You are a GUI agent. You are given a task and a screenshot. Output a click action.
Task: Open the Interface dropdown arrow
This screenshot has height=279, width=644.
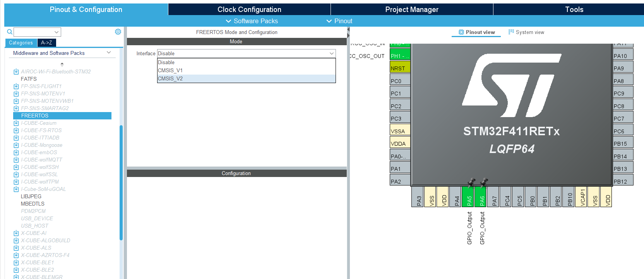tap(332, 53)
